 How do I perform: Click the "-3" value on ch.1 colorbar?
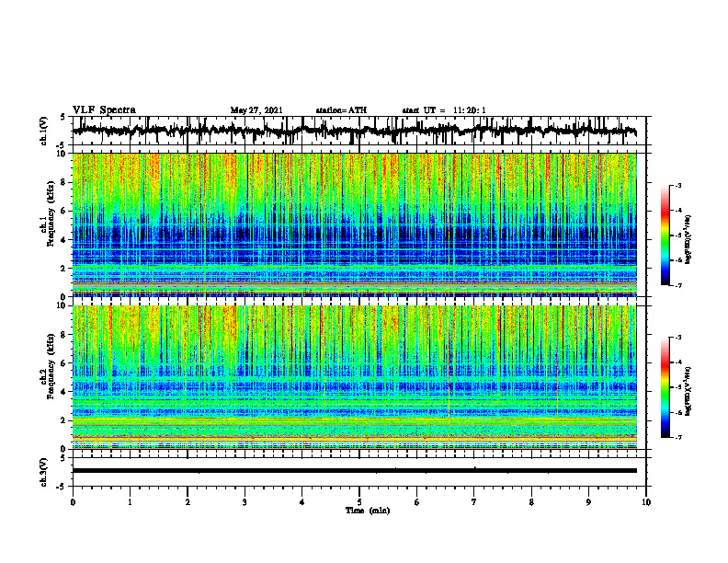678,186
